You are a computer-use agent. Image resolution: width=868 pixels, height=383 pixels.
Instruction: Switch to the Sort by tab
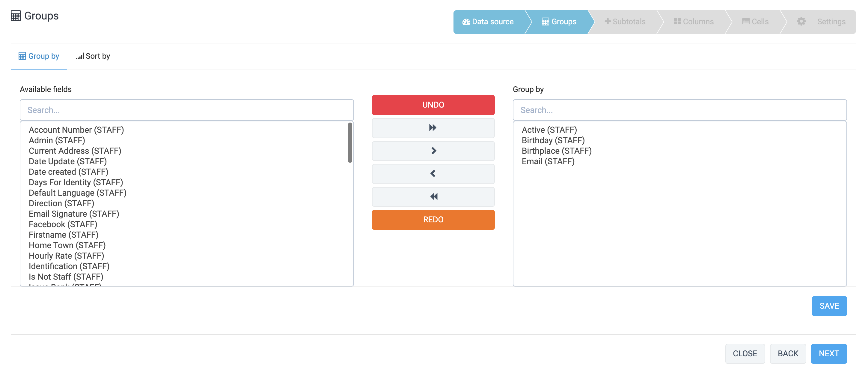point(93,56)
